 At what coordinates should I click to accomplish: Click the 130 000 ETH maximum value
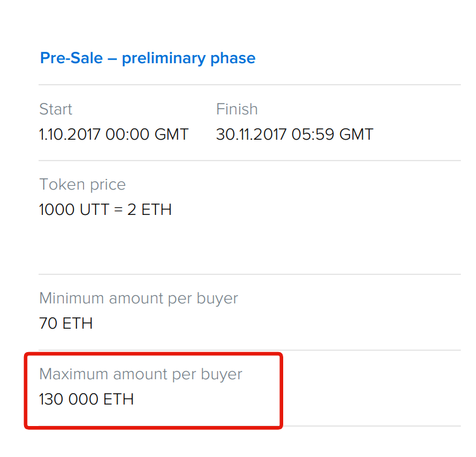coord(86,399)
